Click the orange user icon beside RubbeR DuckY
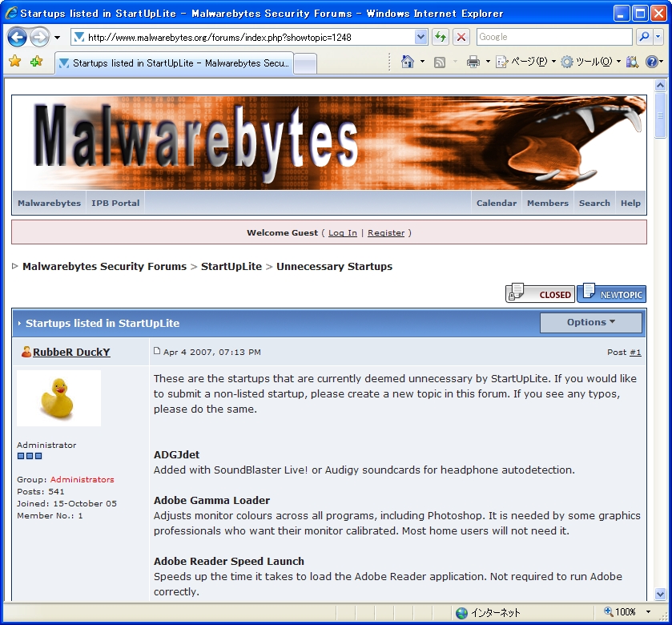The image size is (672, 625). point(26,352)
